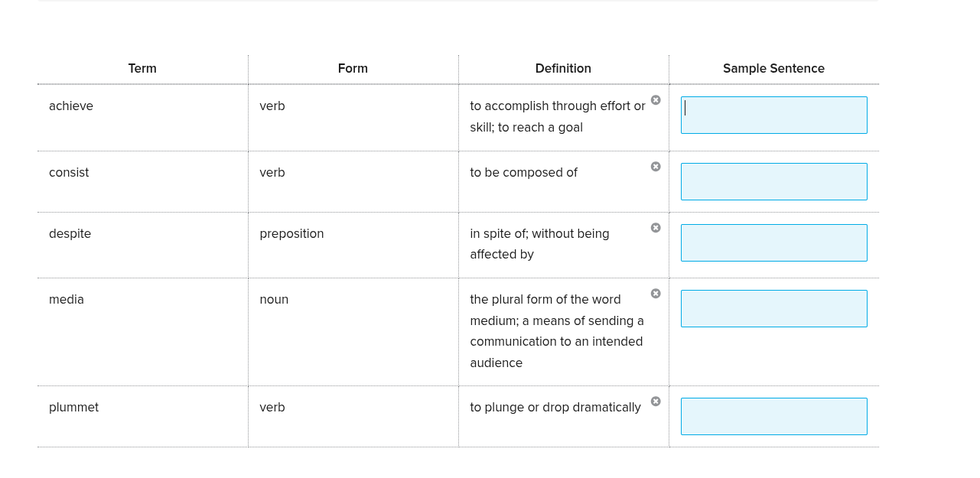Click the x icon beside the 'media' definition
The width and height of the screenshot is (980, 478).
click(656, 293)
